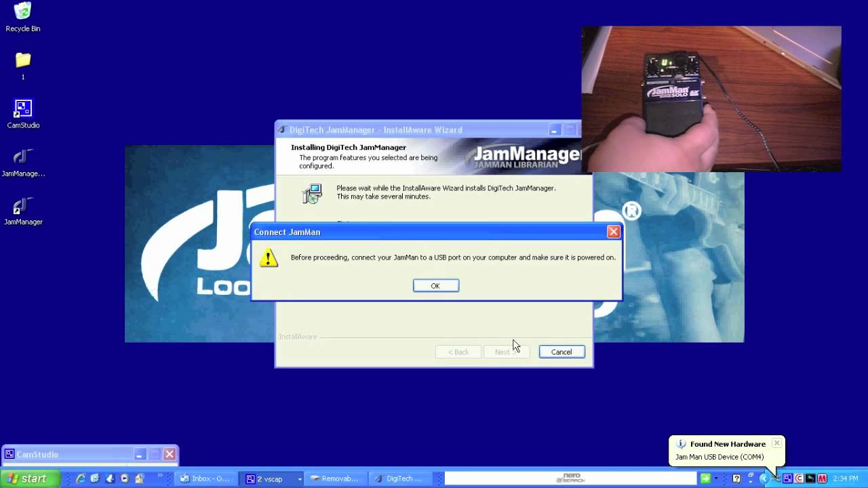Image resolution: width=868 pixels, height=488 pixels.
Task: Switch to the Inbox - O... taskbar button
Action: (206, 479)
